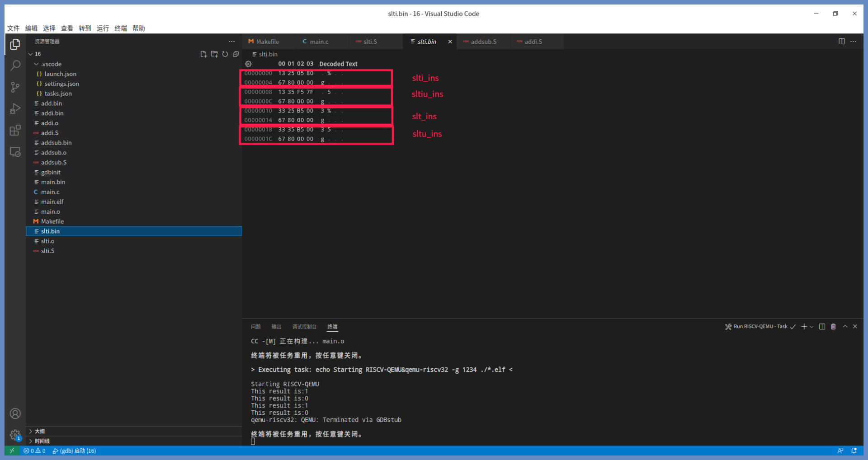868x460 pixels.
Task: Kill the terminal with trash icon
Action: (x=833, y=327)
